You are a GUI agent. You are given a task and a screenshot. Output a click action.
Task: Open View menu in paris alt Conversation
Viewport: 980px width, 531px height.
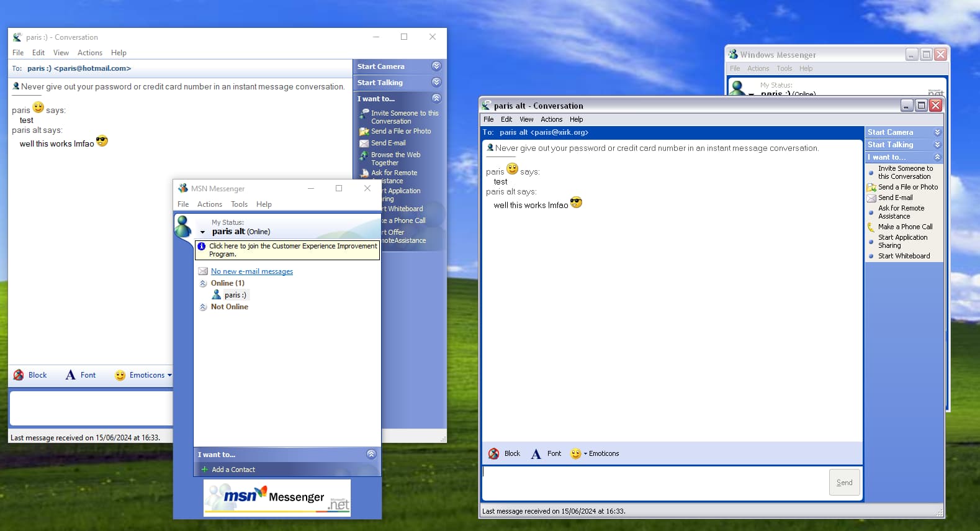point(526,119)
